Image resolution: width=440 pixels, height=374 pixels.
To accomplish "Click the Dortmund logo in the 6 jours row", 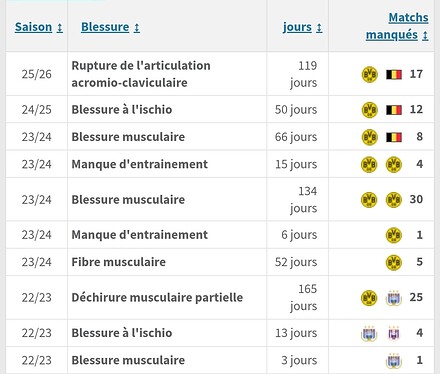I will tap(394, 235).
